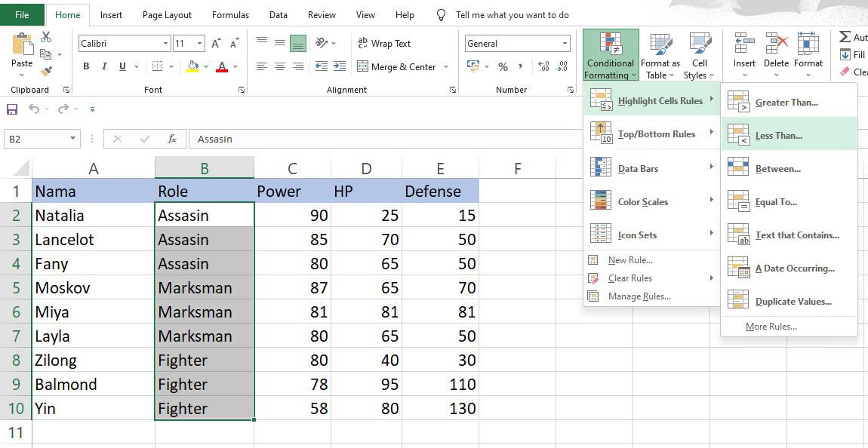Click the Increase Indent icon

(x=340, y=66)
